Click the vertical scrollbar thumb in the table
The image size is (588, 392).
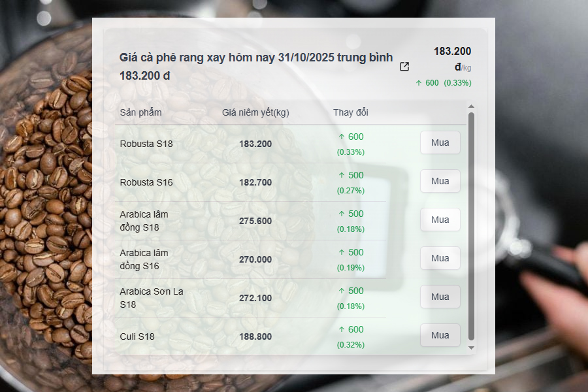471,227
